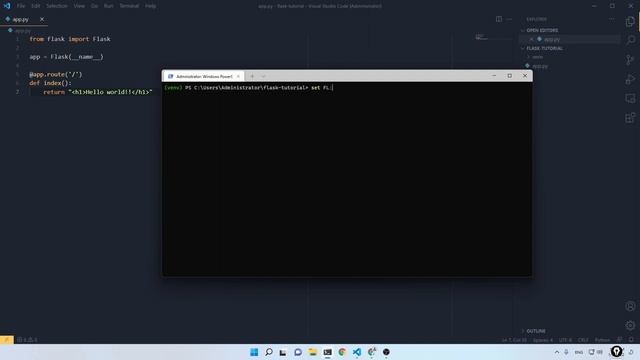Click the notifications bell in status bar
The image size is (640, 360).
[x=631, y=340]
